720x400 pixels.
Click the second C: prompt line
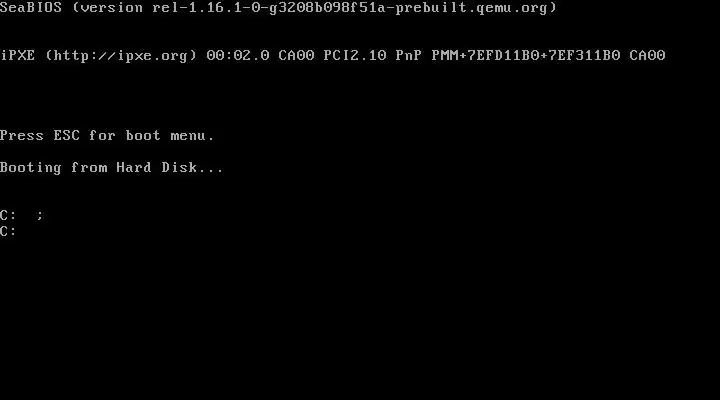[8, 231]
